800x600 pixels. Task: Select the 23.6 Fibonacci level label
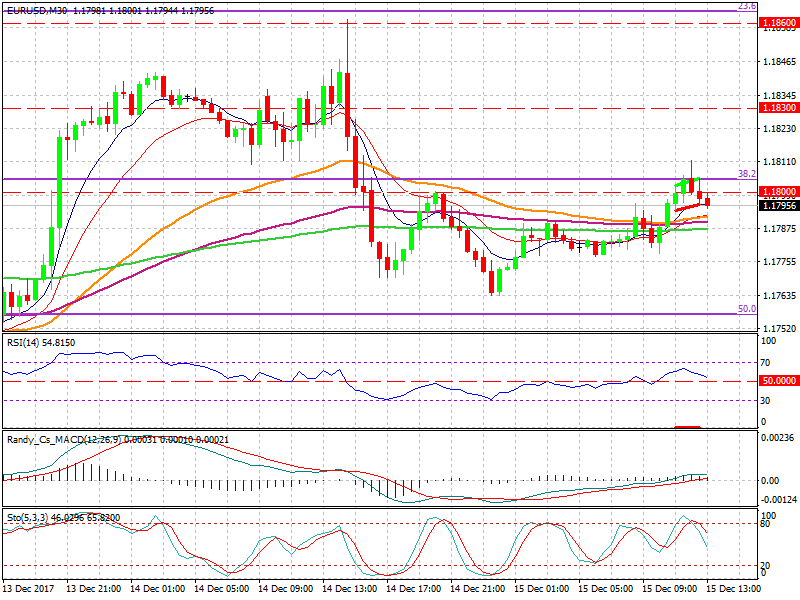pos(747,6)
